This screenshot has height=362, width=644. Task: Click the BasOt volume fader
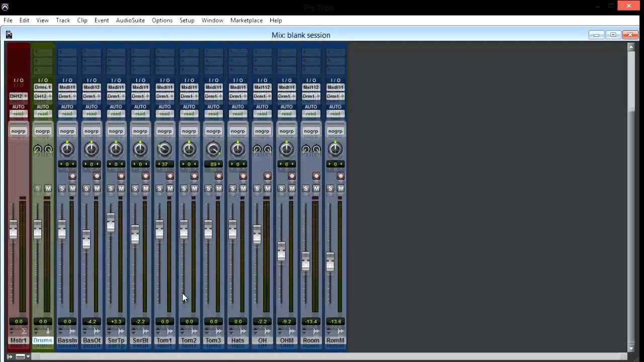point(86,239)
